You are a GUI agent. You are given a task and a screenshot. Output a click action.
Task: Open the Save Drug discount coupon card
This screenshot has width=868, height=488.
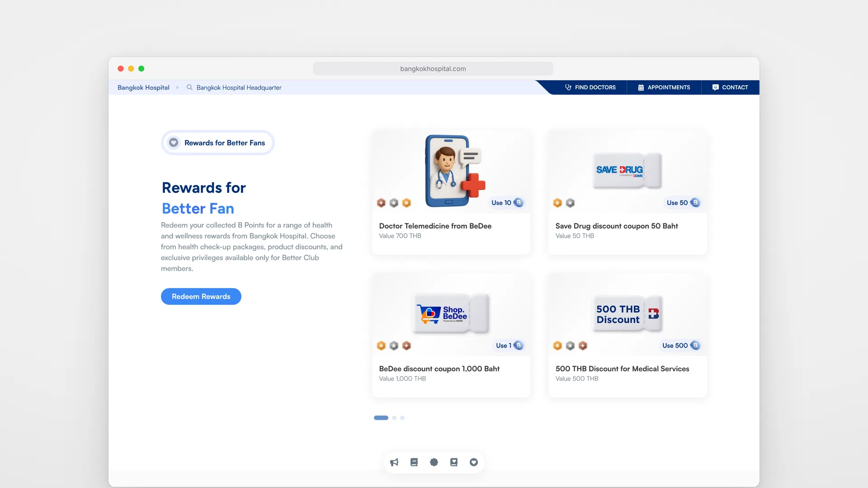coord(627,192)
